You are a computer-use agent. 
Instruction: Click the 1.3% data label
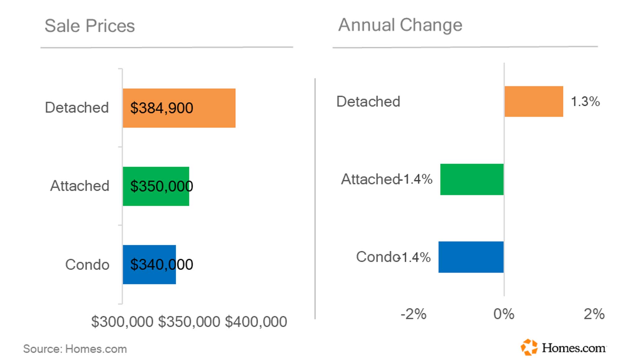tap(585, 102)
